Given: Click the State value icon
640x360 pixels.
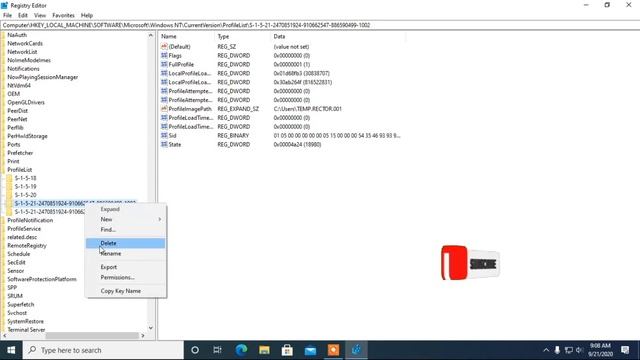Looking at the screenshot, I should click(x=164, y=144).
